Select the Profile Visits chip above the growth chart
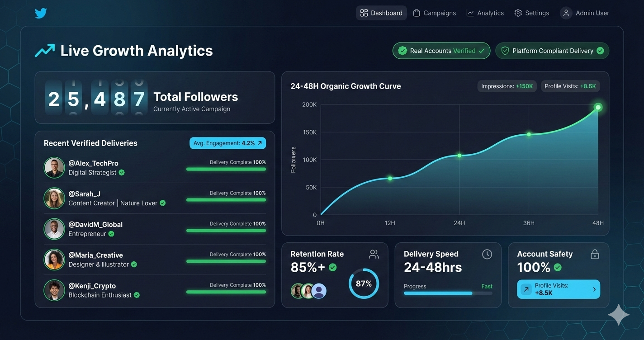Screen dimensions: 644x340 tap(570, 86)
